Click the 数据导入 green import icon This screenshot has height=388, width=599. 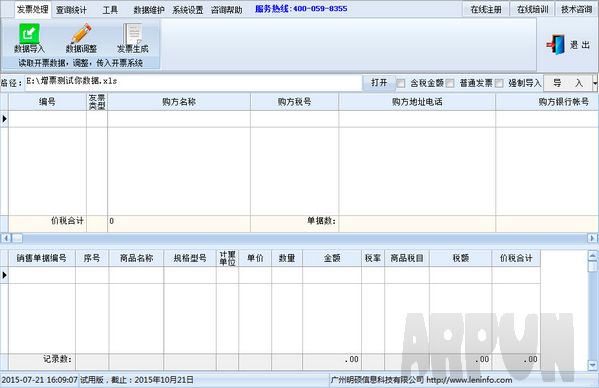29,34
